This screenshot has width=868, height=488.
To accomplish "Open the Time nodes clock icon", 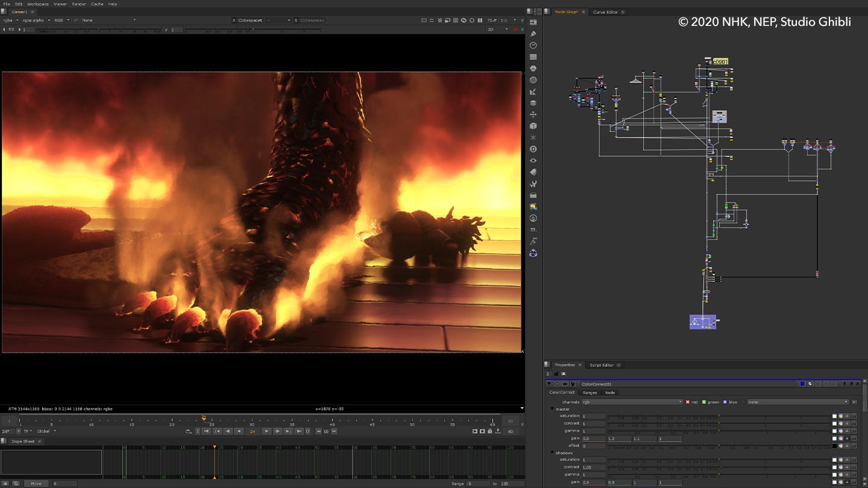I will click(533, 45).
